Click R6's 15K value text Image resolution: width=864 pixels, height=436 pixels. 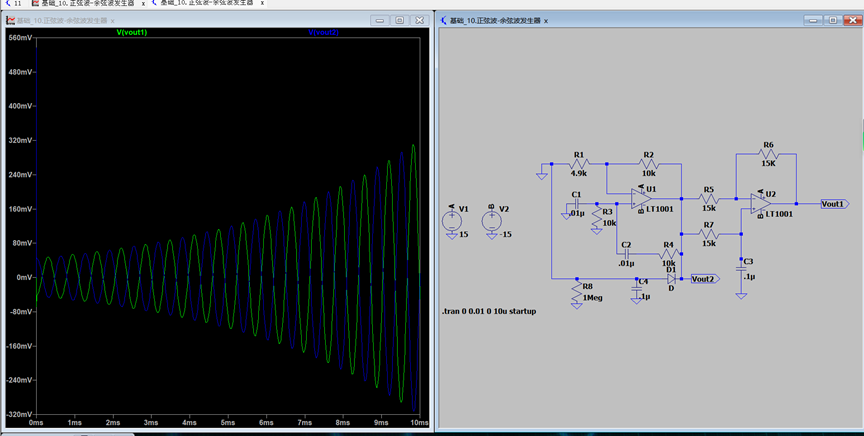tap(769, 164)
